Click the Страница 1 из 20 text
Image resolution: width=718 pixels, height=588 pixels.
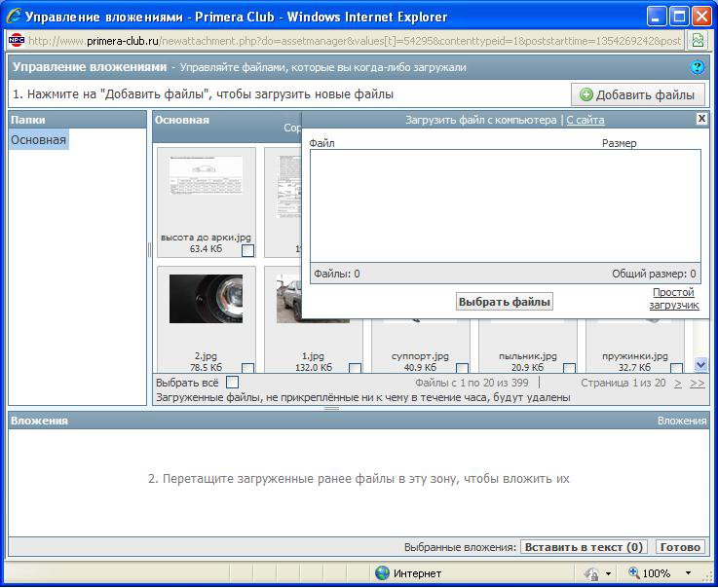(623, 383)
